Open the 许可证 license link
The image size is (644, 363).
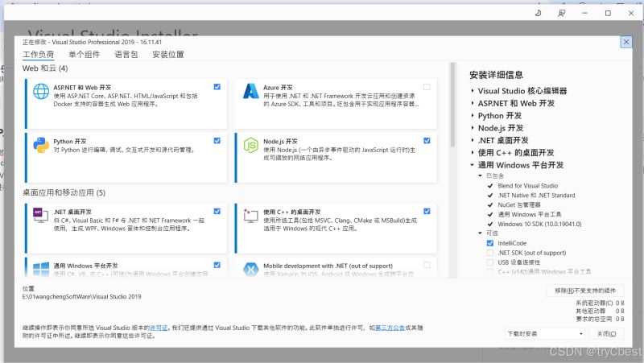[x=159, y=328]
